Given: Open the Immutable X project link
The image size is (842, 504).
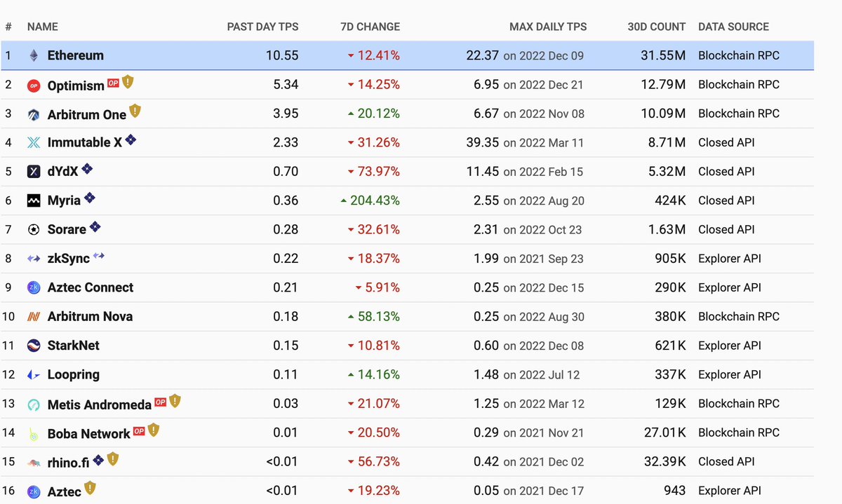Looking at the screenshot, I should coord(84,143).
